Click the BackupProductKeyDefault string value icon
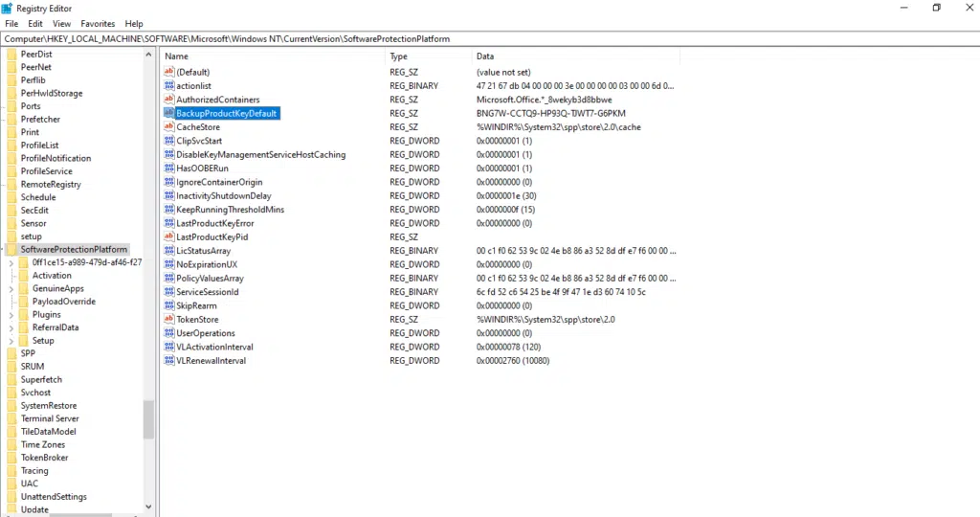This screenshot has width=980, height=517. (168, 113)
